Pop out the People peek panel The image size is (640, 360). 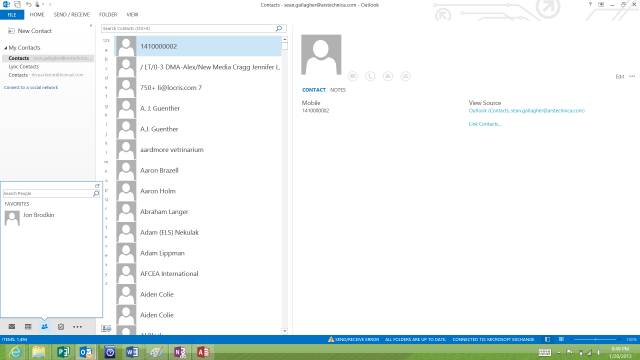97,186
